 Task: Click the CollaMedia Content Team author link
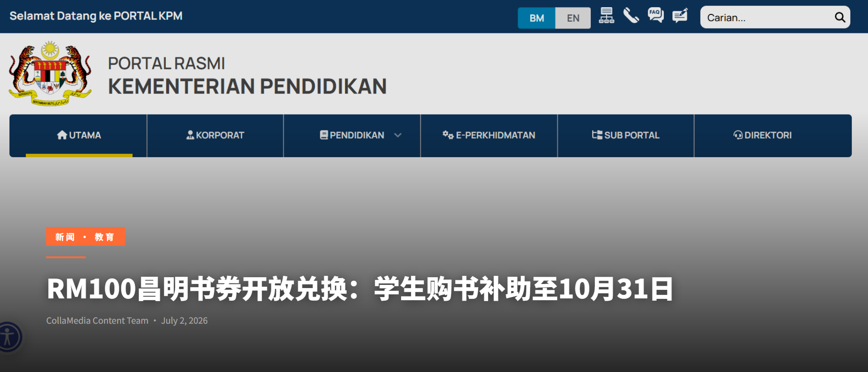97,321
